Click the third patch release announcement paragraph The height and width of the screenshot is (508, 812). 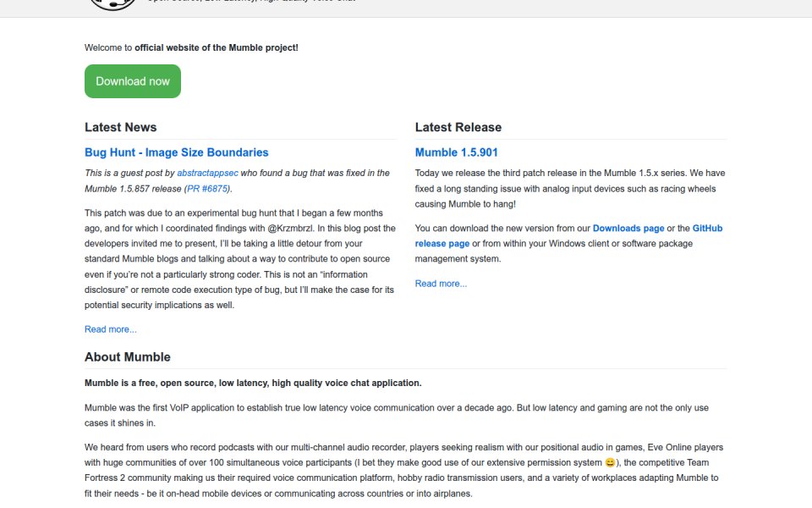click(569, 189)
